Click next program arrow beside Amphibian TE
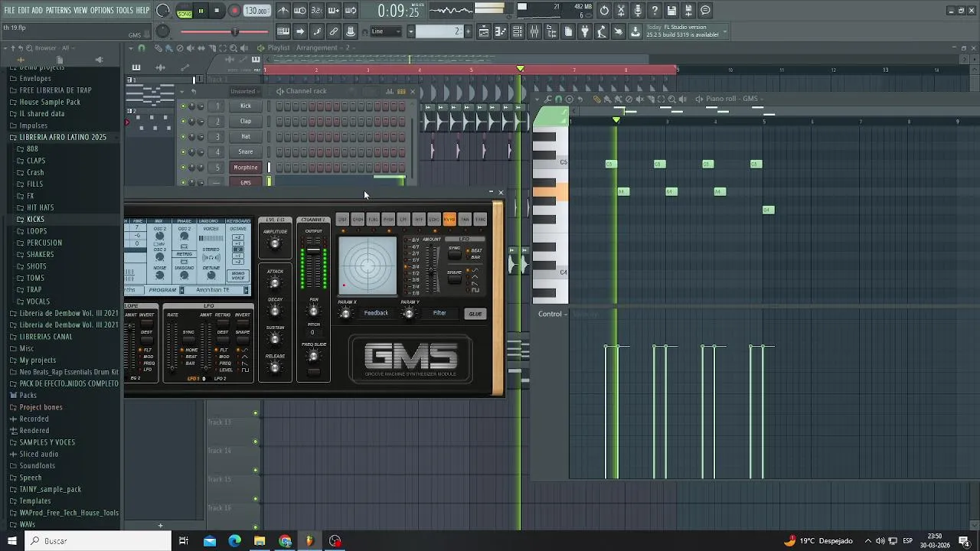Image resolution: width=980 pixels, height=551 pixels. click(247, 290)
